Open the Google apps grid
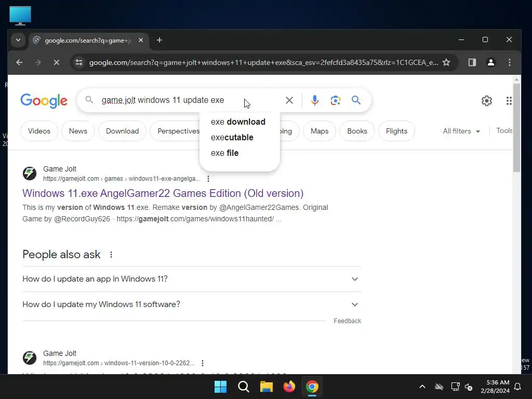This screenshot has height=399, width=532. pos(509,100)
